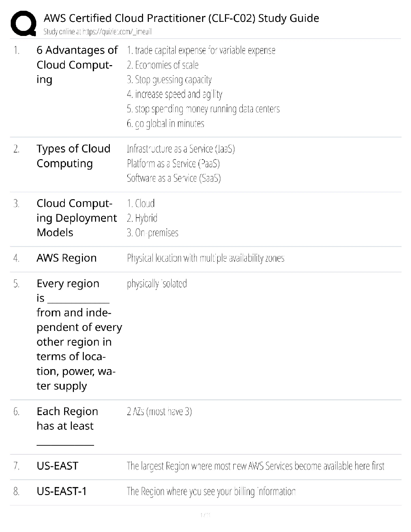Click the Quizlet logo icon
Viewport: 411px width, 532px height.
pyautogui.click(x=23, y=23)
